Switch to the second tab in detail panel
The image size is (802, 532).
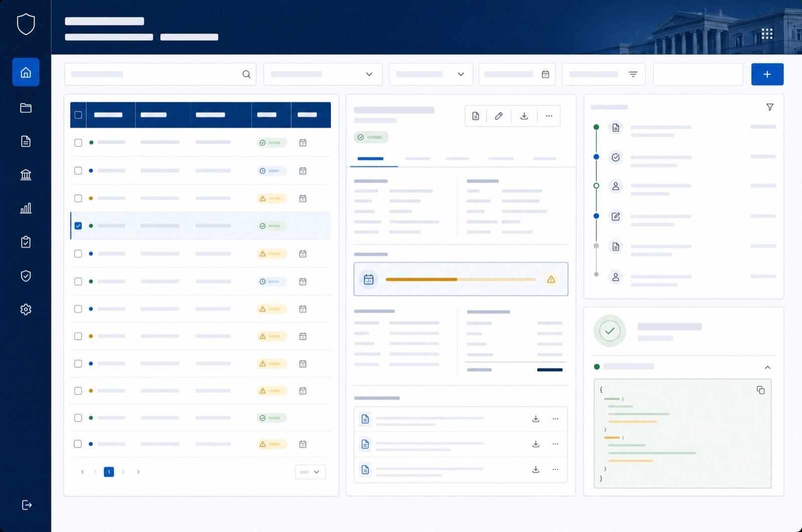pos(418,158)
